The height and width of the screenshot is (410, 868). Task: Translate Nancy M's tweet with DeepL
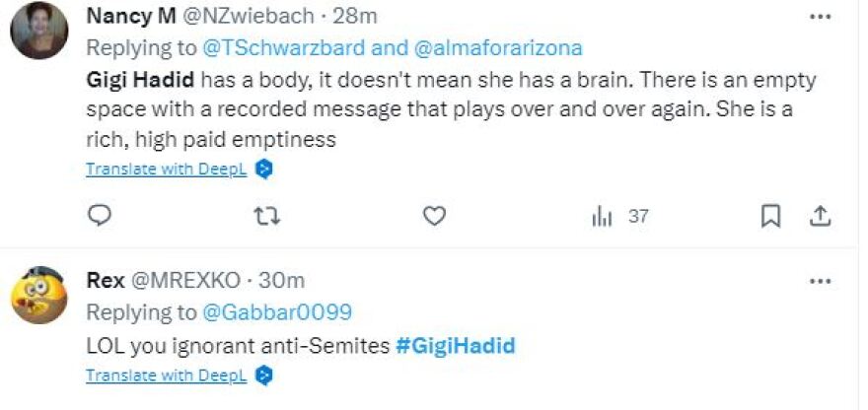168,169
